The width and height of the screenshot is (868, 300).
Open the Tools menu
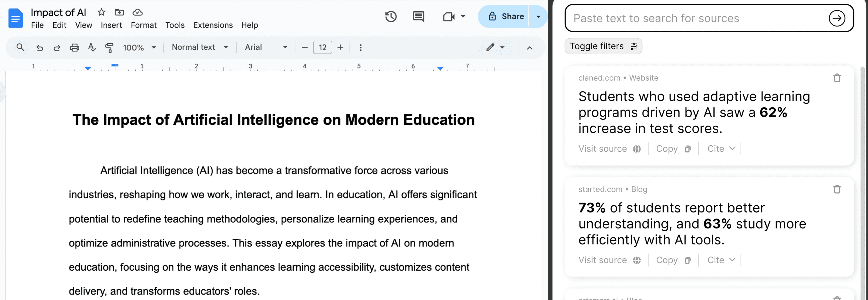click(175, 25)
